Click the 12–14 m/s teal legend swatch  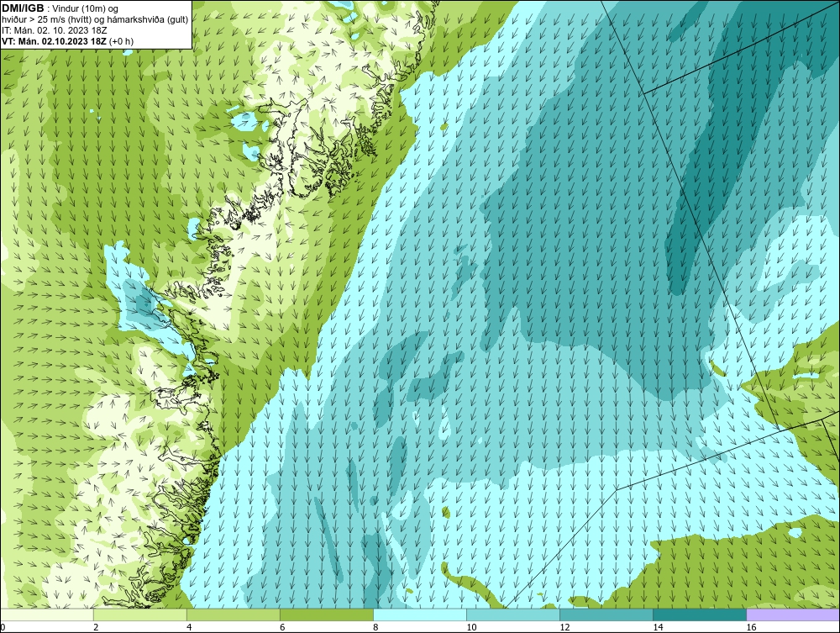pos(606,615)
